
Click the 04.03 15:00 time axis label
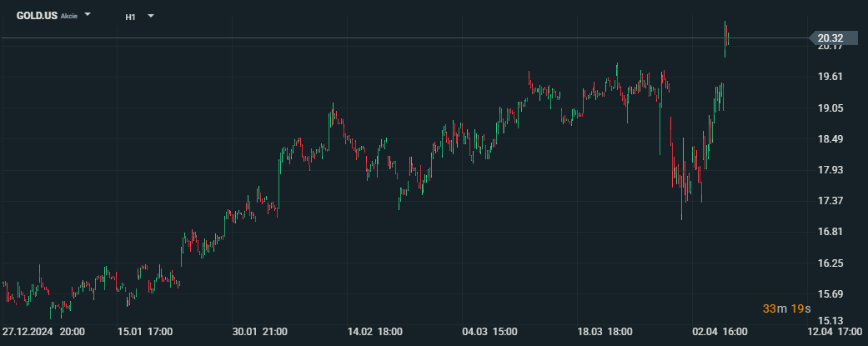coord(490,332)
